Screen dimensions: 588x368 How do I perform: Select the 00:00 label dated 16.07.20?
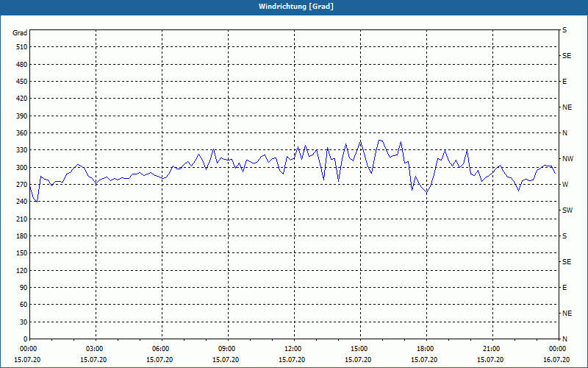pyautogui.click(x=558, y=349)
